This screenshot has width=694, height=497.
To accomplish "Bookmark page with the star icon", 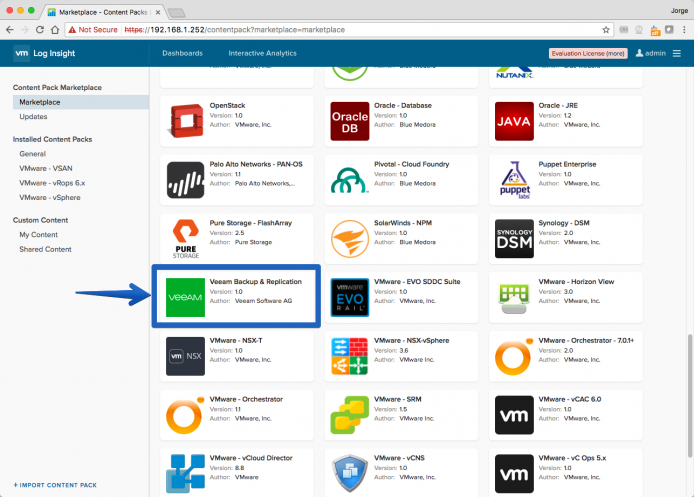I will coord(606,30).
